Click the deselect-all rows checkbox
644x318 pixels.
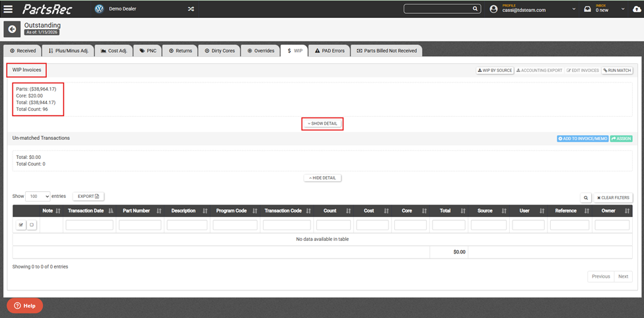click(32, 225)
